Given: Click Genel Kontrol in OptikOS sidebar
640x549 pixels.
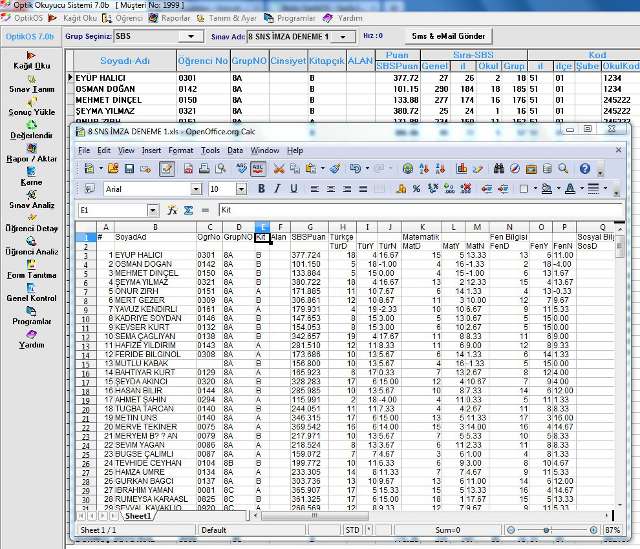Looking at the screenshot, I should point(32,293).
